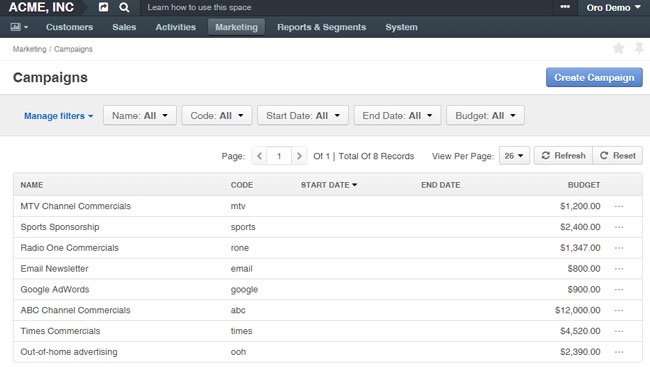Click the $800.00 budget cell
650x367 pixels.
click(x=584, y=269)
